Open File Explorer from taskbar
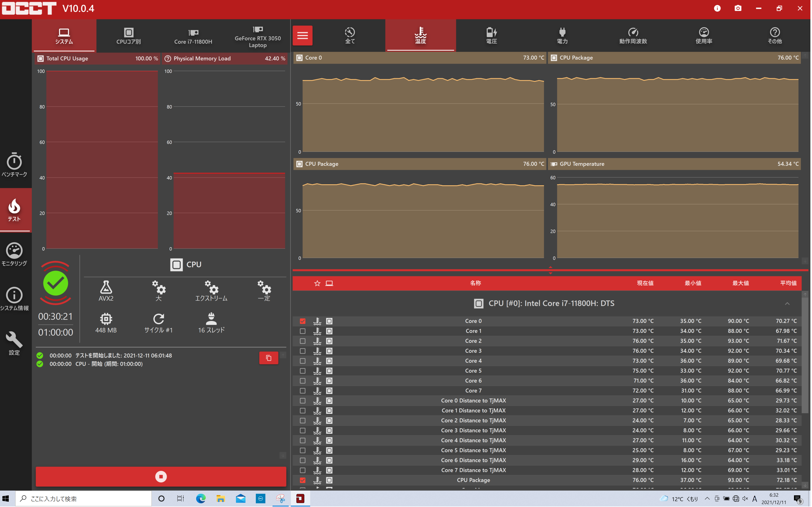 coord(221,499)
